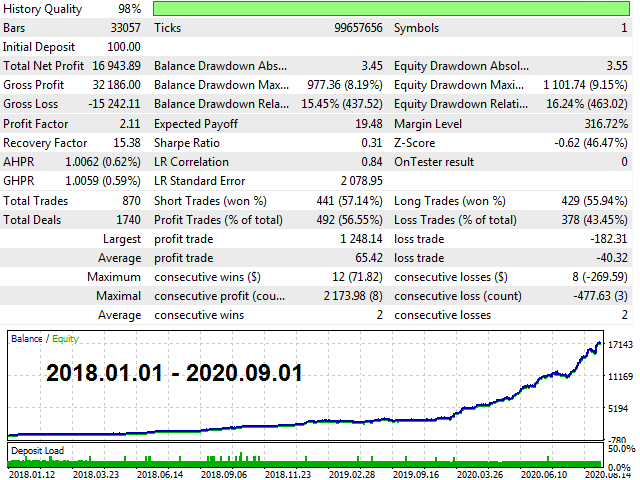The width and height of the screenshot is (640, 480).
Task: Select the Recovery Factor value 15.38
Action: [x=122, y=142]
